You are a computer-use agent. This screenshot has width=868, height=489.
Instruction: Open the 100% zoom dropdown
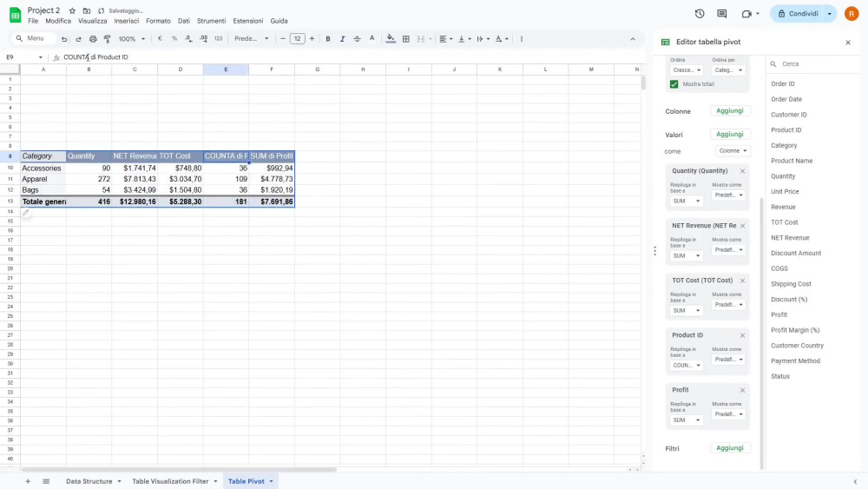[132, 39]
